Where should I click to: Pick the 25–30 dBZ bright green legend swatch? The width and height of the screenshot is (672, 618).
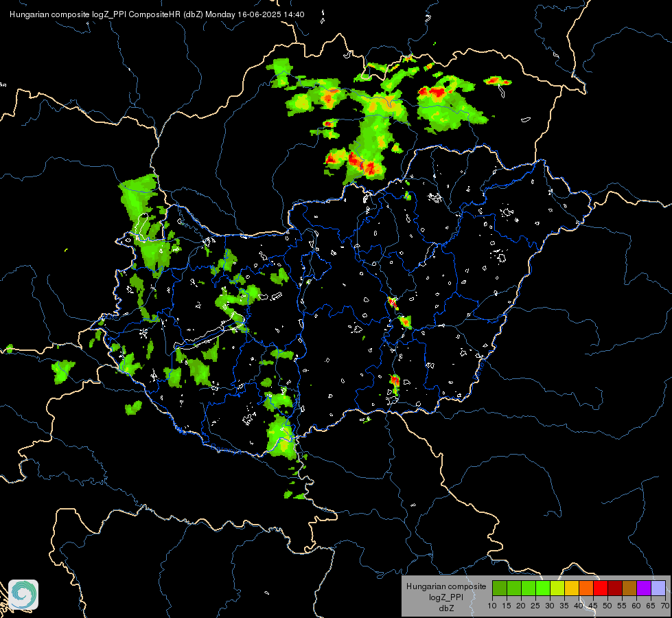tap(543, 588)
